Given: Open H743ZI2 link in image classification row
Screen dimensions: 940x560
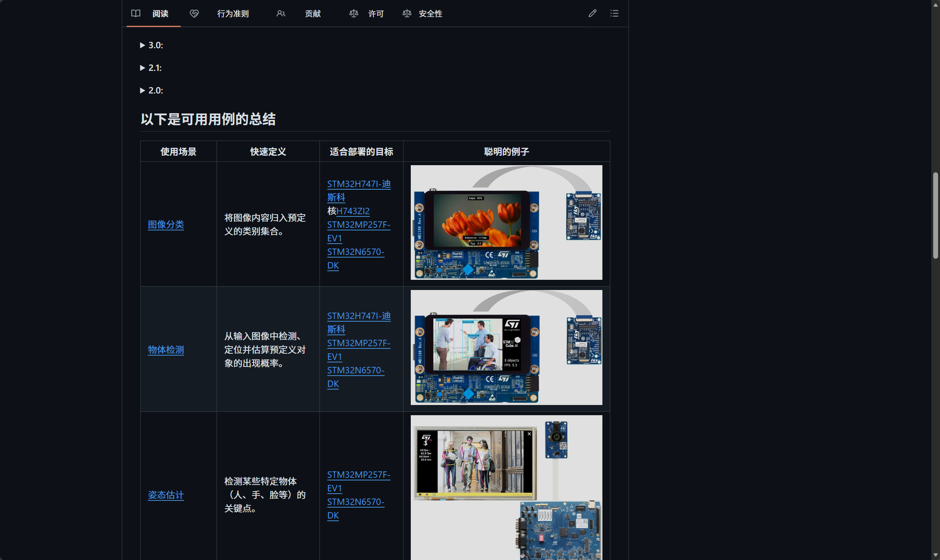Looking at the screenshot, I should (x=352, y=211).
